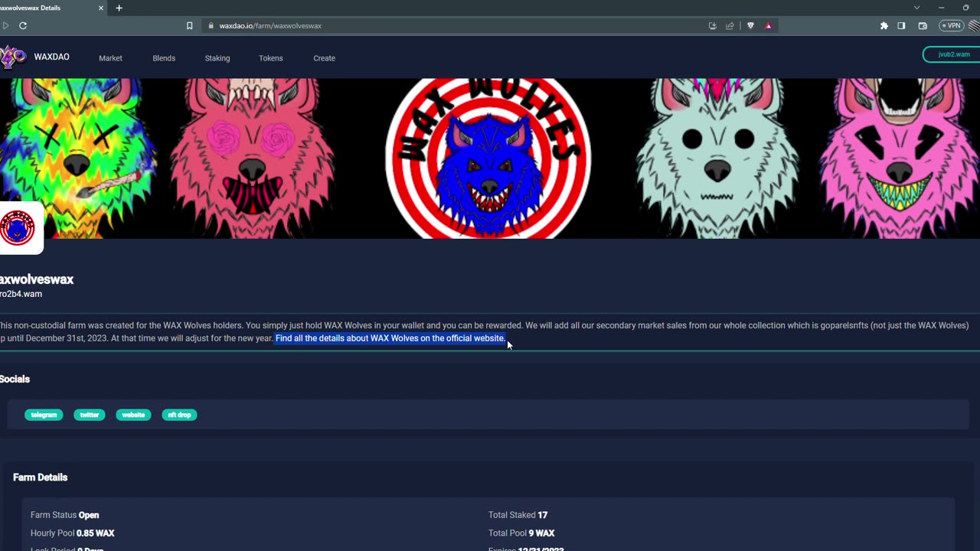Image resolution: width=980 pixels, height=551 pixels.
Task: Click the WAXDAO logo icon
Action: pyautogui.click(x=13, y=57)
